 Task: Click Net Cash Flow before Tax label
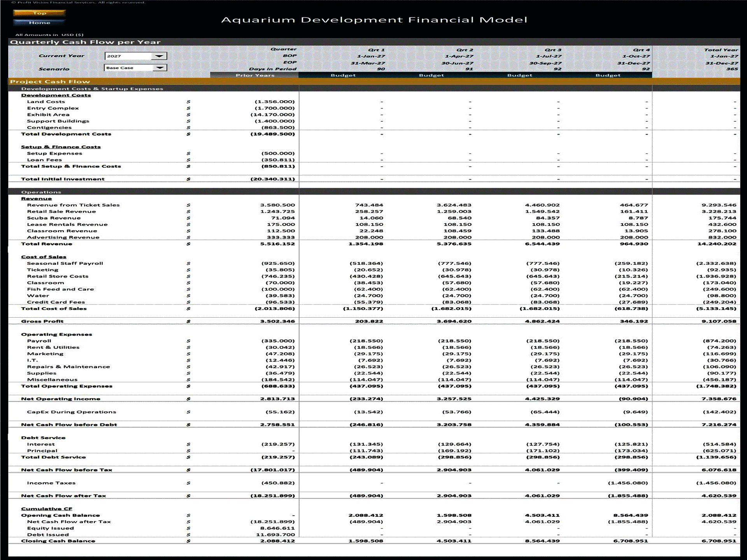click(67, 470)
